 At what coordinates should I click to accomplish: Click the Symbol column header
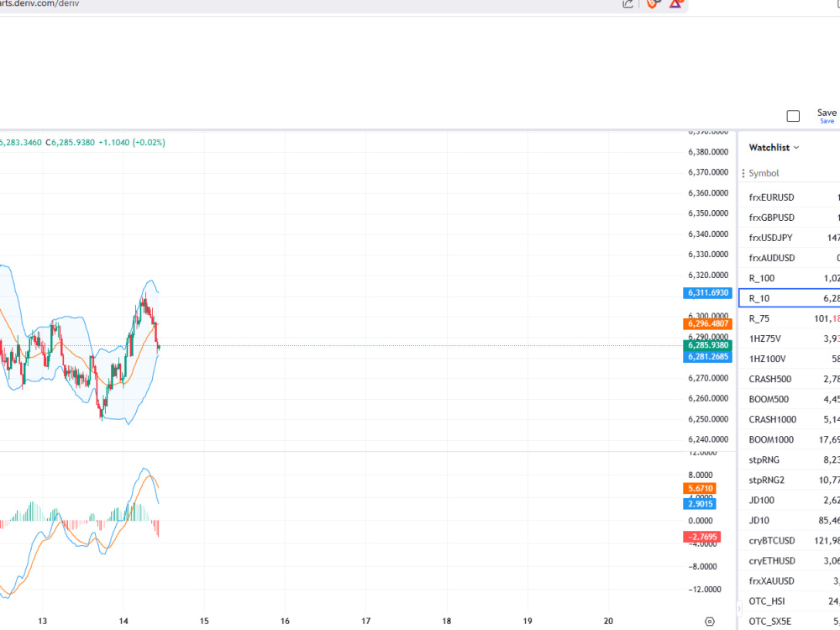(x=764, y=173)
